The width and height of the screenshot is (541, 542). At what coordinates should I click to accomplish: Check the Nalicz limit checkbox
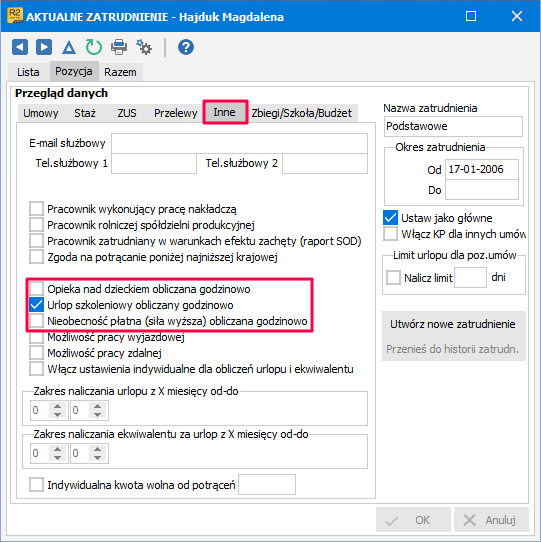click(x=393, y=277)
